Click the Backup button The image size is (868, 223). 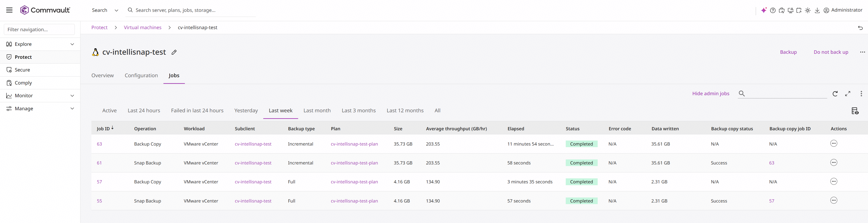click(x=788, y=52)
